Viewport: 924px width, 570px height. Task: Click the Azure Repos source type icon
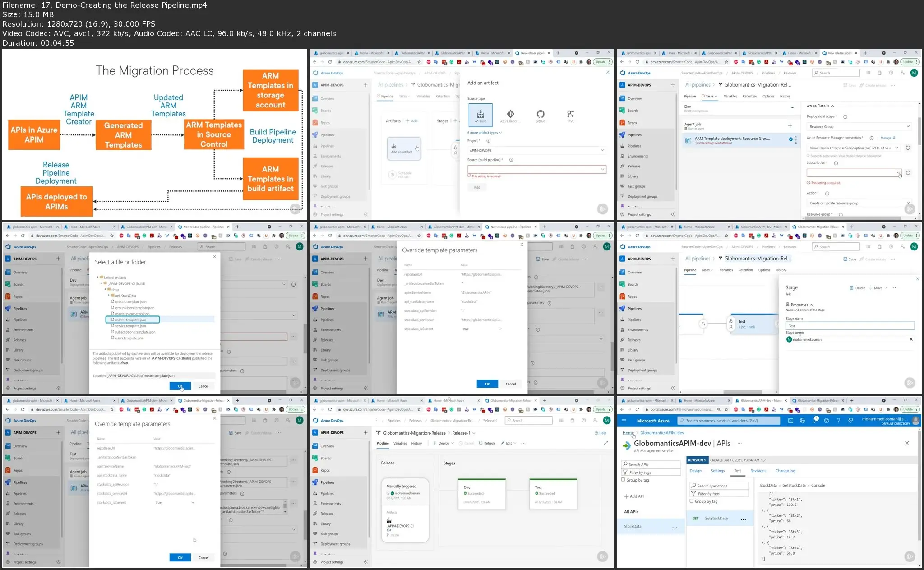coord(510,115)
